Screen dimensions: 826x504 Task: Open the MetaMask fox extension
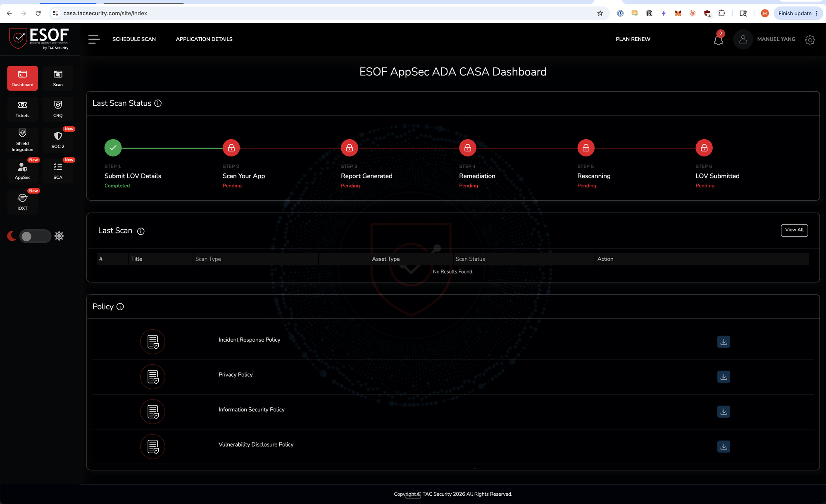[678, 13]
